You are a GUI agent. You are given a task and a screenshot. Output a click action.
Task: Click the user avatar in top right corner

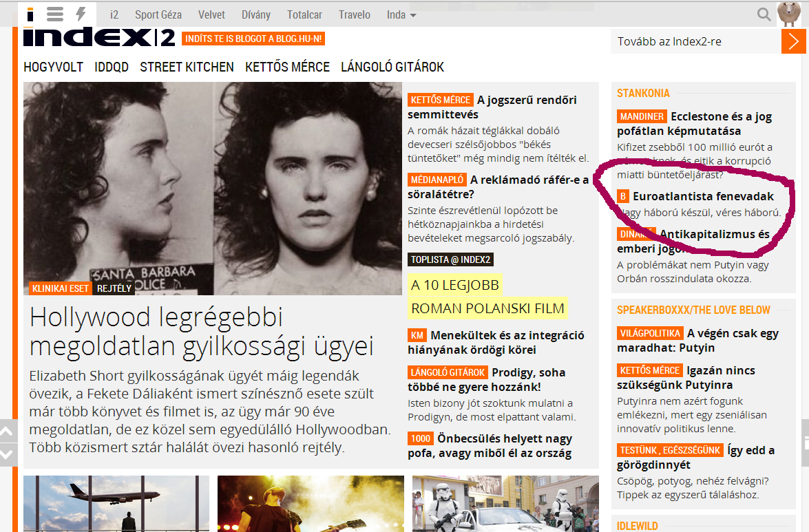788,14
